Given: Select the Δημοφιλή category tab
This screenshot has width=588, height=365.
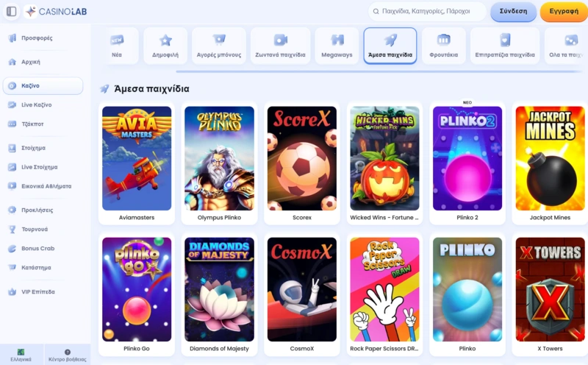Looking at the screenshot, I should [165, 46].
